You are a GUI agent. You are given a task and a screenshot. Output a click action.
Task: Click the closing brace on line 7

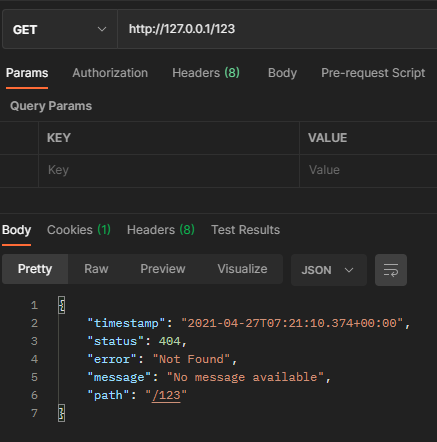click(61, 413)
